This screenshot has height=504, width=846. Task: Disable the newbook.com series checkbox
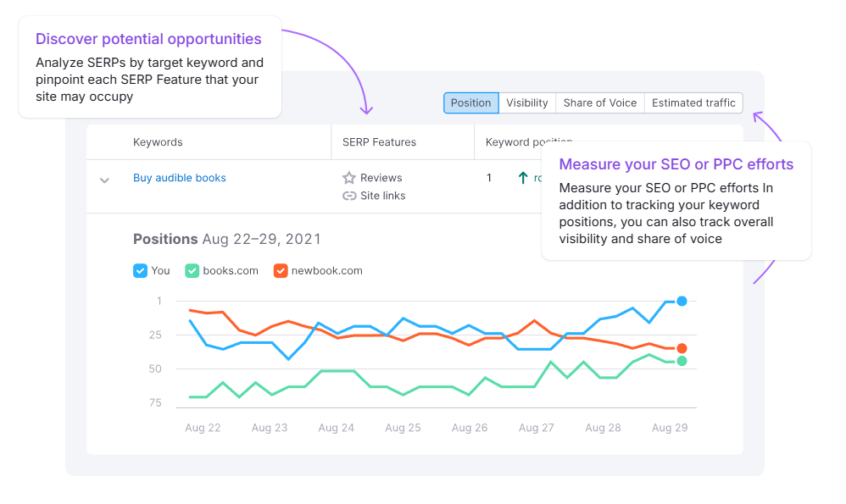tap(281, 271)
